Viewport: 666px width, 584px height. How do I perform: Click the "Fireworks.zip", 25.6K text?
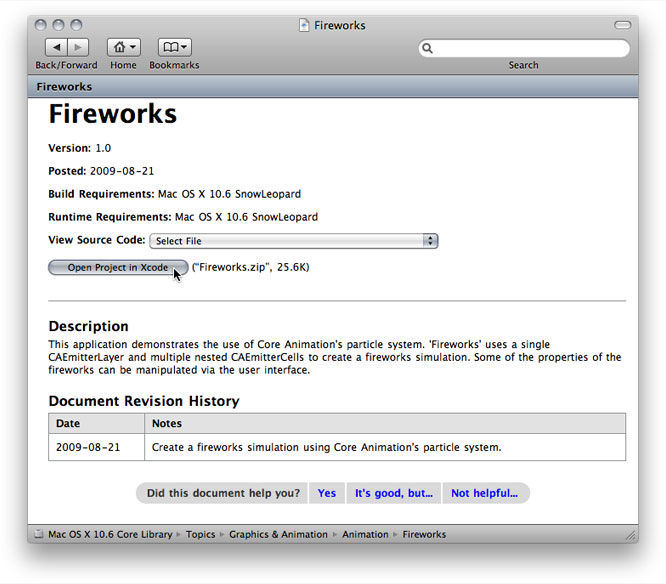(x=251, y=267)
